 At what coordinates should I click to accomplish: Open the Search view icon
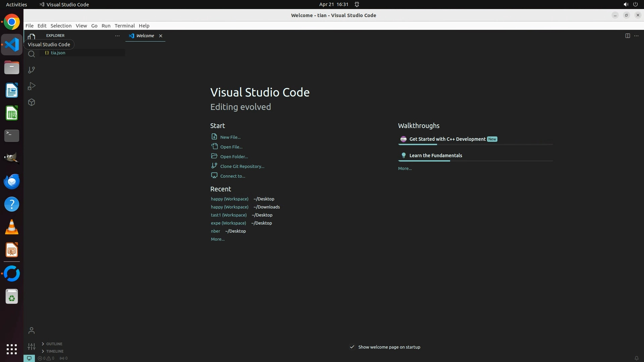tap(32, 54)
